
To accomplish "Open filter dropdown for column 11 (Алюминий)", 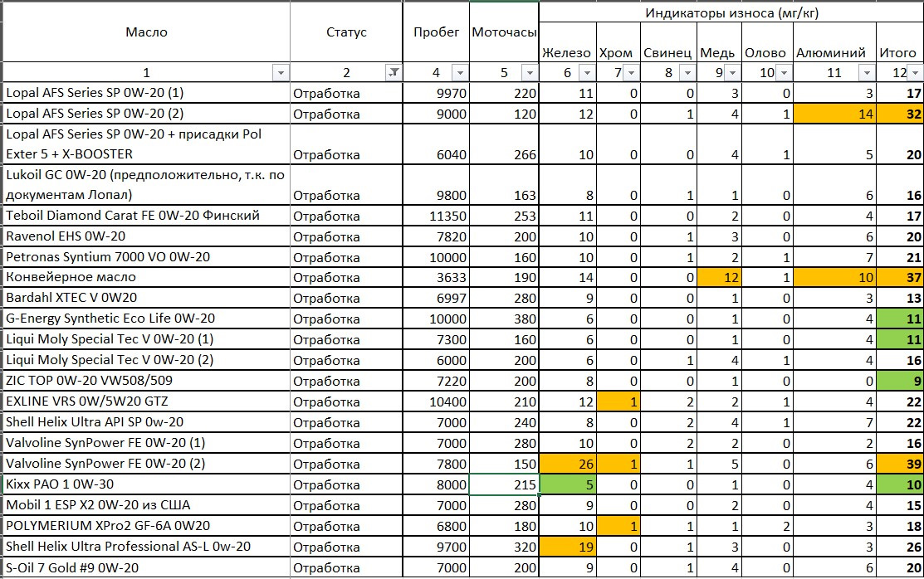I will pos(867,73).
